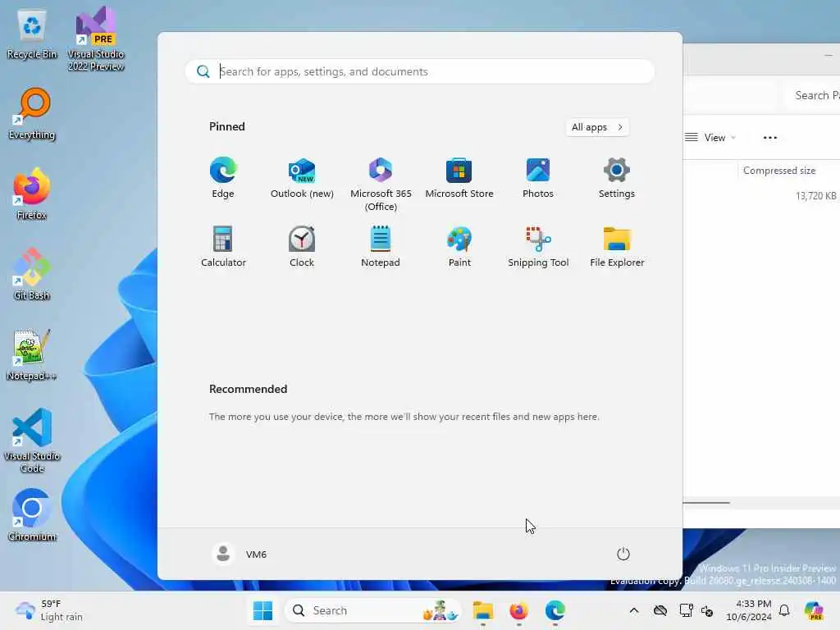Click the Compressed size column header

(779, 171)
